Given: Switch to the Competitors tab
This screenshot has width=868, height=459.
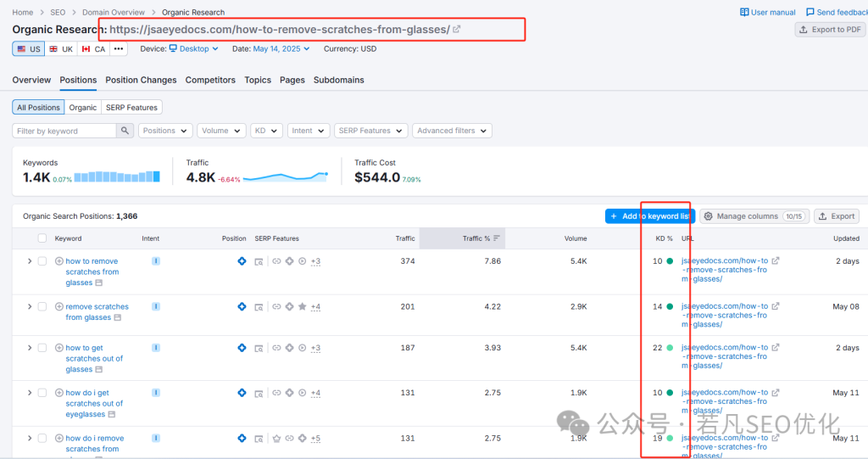Looking at the screenshot, I should [210, 80].
